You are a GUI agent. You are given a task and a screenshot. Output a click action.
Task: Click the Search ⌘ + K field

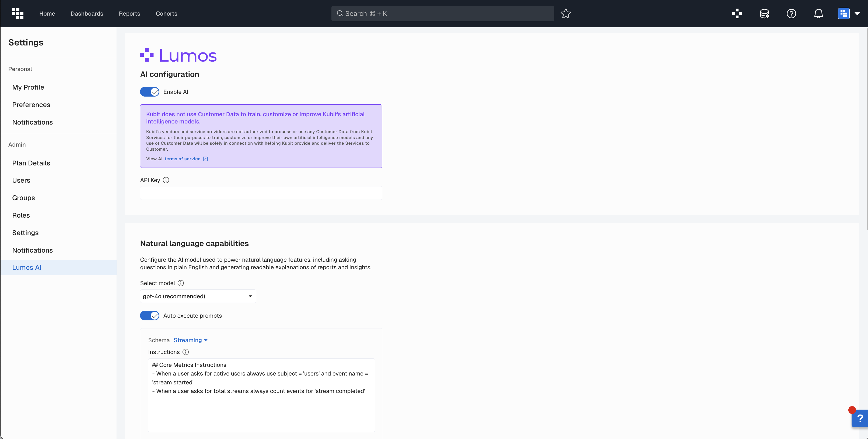click(442, 13)
